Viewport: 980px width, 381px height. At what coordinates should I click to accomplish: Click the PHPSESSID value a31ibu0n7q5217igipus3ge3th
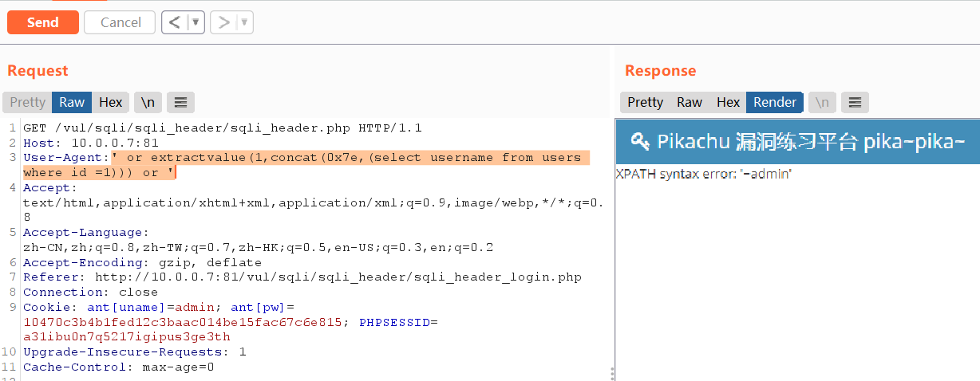(x=127, y=337)
